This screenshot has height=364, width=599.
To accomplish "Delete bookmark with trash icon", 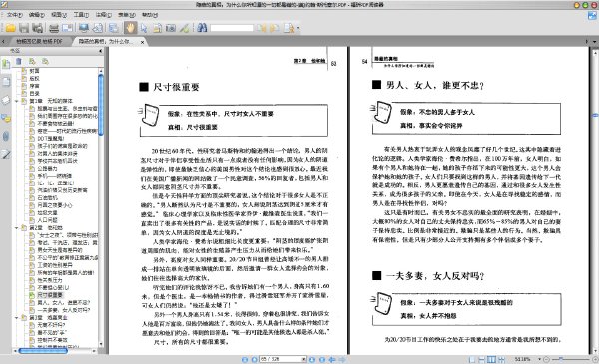I will (x=19, y=61).
